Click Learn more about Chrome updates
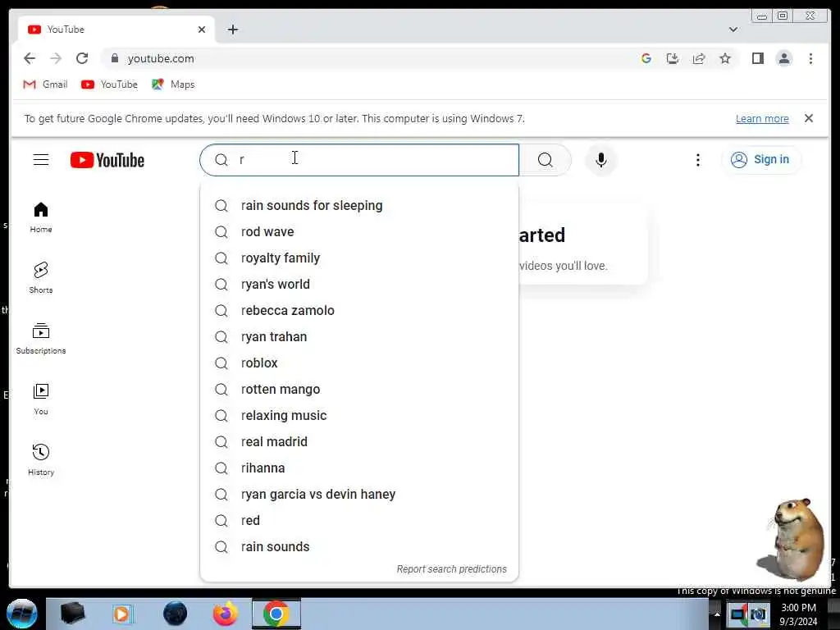 click(762, 118)
